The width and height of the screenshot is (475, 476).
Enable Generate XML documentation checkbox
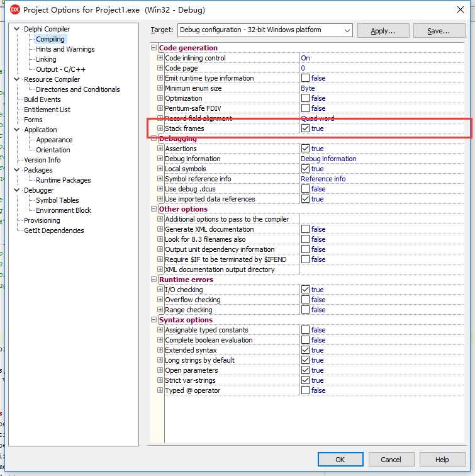[305, 229]
